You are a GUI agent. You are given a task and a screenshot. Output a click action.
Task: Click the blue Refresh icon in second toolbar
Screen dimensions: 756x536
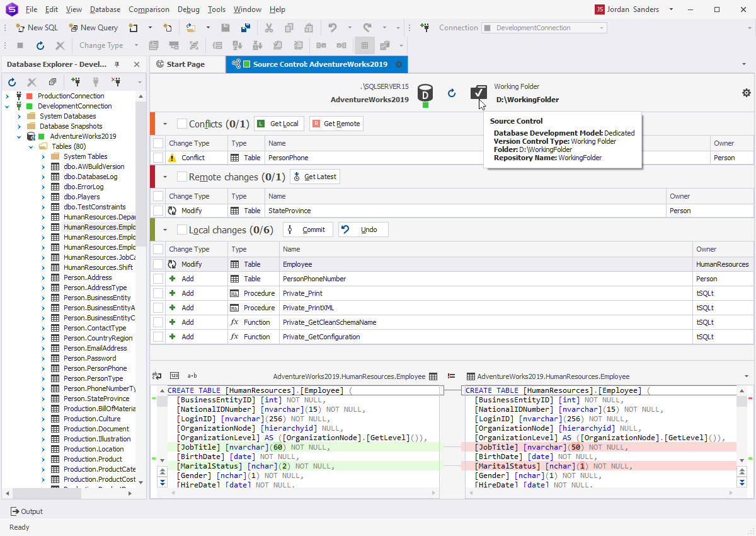pyautogui.click(x=40, y=45)
